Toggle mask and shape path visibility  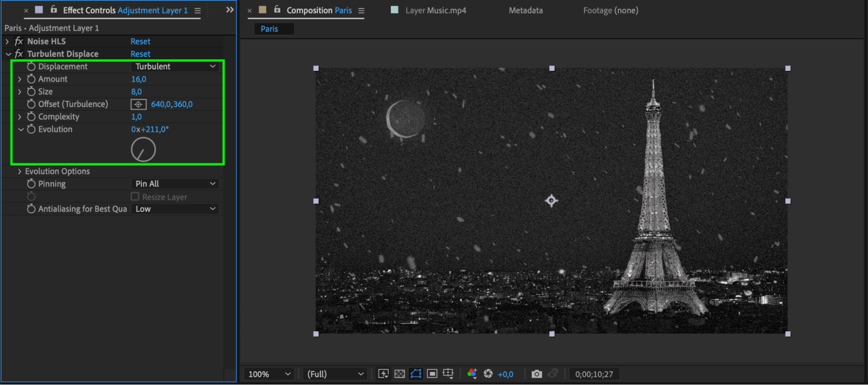416,374
